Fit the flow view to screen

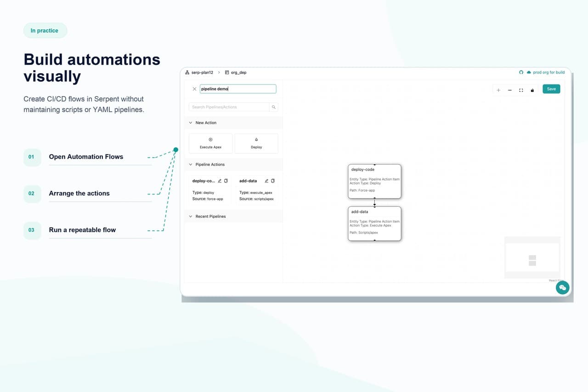pos(521,90)
